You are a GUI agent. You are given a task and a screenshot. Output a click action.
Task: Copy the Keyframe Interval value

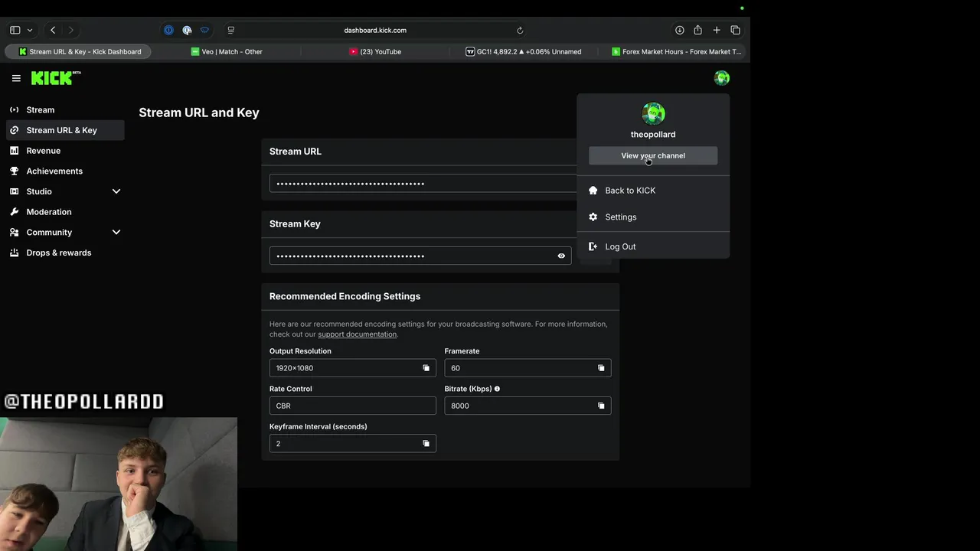[x=426, y=444]
